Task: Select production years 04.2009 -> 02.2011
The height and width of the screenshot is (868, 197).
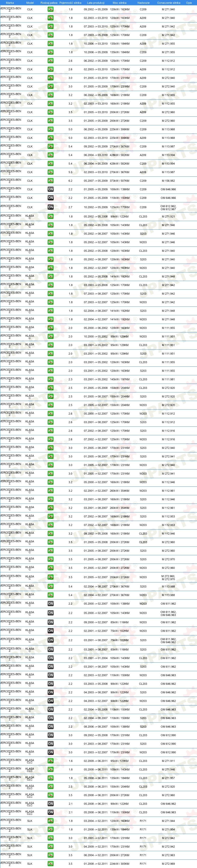Action: point(96,846)
